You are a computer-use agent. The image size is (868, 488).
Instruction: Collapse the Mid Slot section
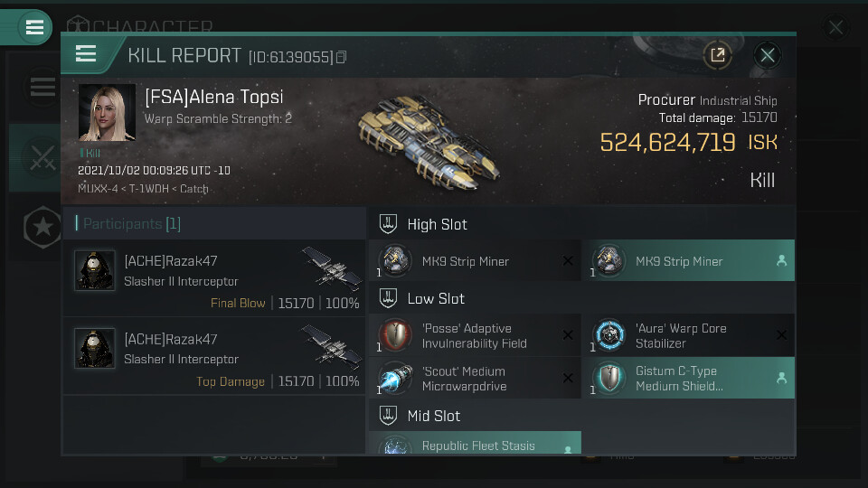pyautogui.click(x=389, y=416)
